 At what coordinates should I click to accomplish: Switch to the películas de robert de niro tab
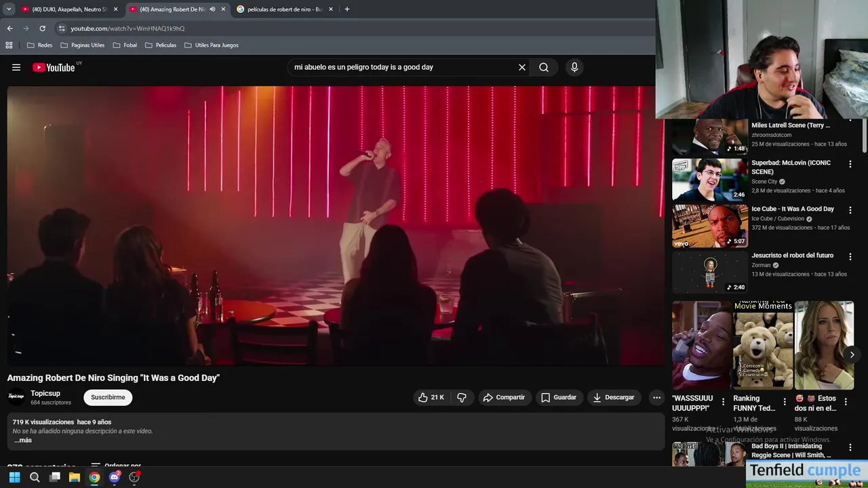click(x=283, y=9)
